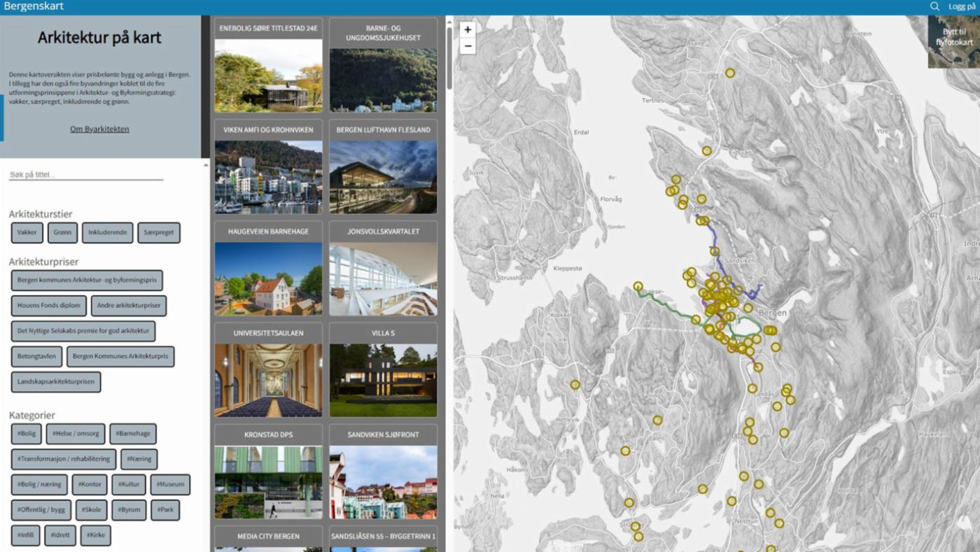Filter by Landskapsarkitekturprisen prize
The width and height of the screenshot is (980, 552).
pyautogui.click(x=56, y=382)
